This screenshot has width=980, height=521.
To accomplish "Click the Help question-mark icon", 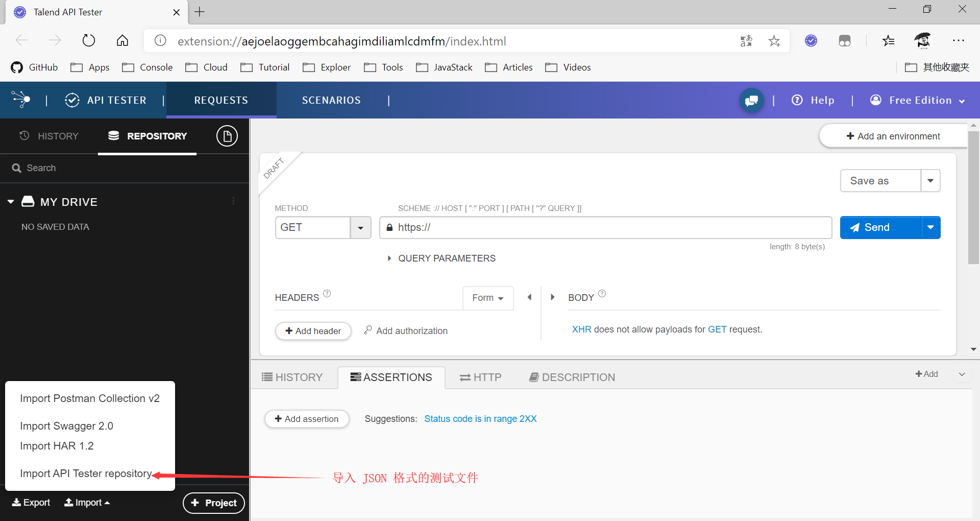I will [x=798, y=100].
